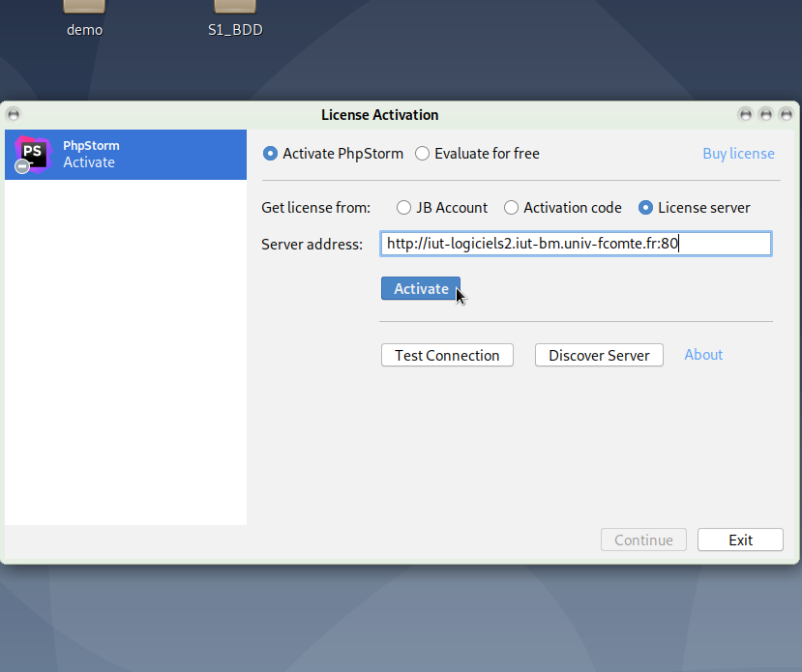The width and height of the screenshot is (802, 672).
Task: Select JB Account as license source
Action: (404, 208)
